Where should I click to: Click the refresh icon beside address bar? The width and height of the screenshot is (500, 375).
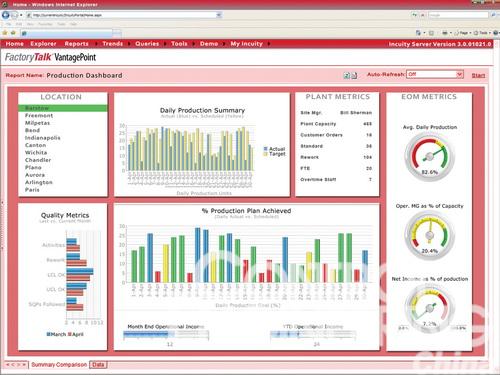click(414, 15)
